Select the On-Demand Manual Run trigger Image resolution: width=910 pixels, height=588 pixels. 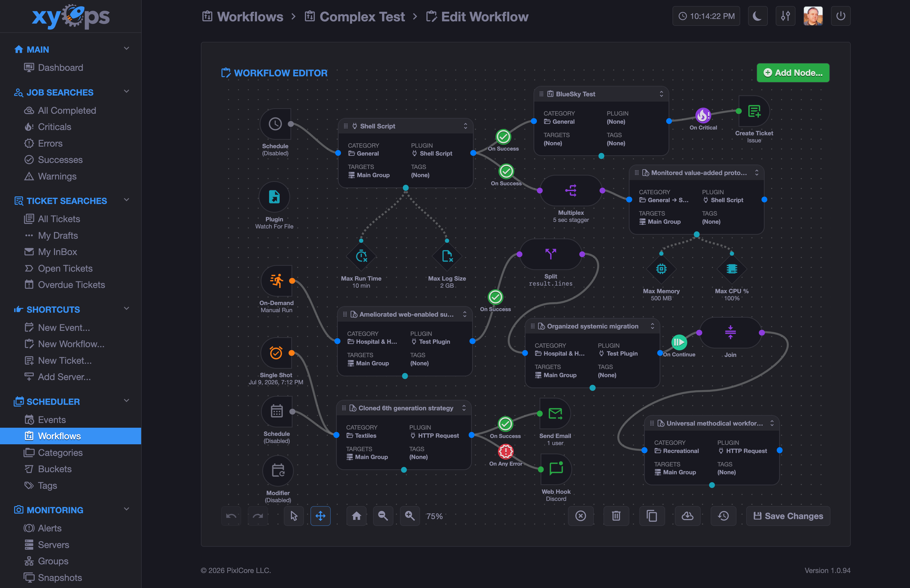[276, 281]
